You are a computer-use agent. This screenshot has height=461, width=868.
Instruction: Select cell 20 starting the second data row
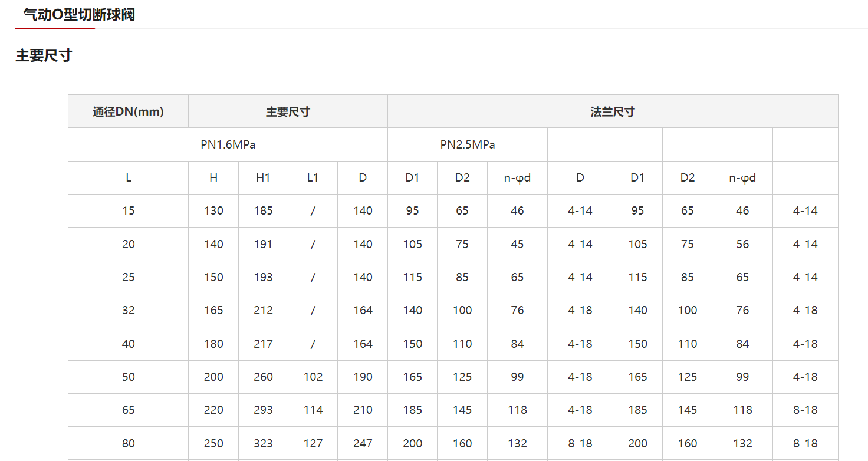[x=129, y=244]
